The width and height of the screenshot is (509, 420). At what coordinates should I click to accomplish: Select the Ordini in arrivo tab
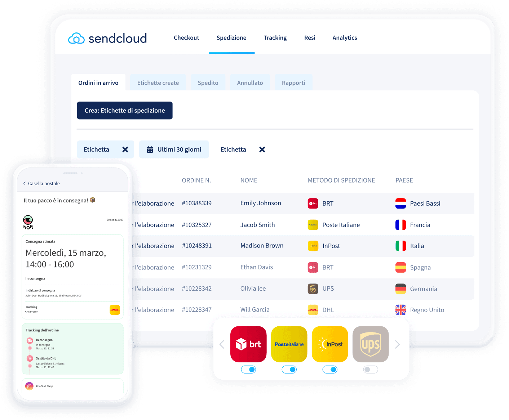(x=98, y=82)
